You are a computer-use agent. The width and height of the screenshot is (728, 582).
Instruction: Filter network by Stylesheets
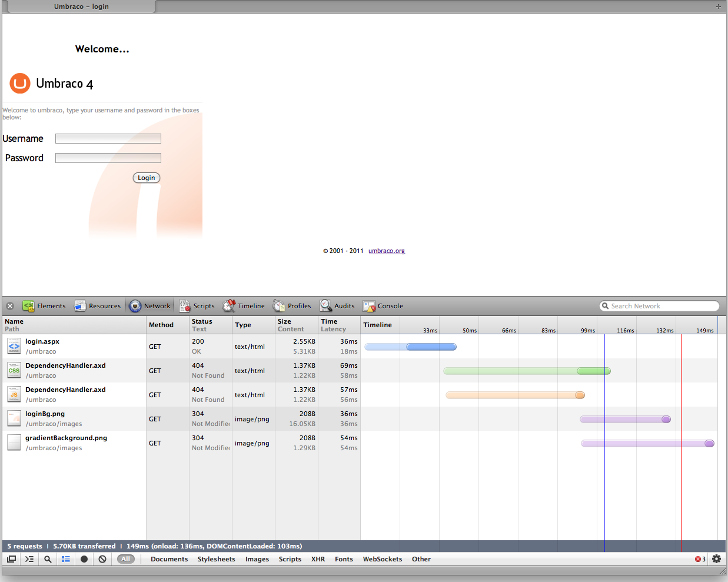pyautogui.click(x=216, y=559)
